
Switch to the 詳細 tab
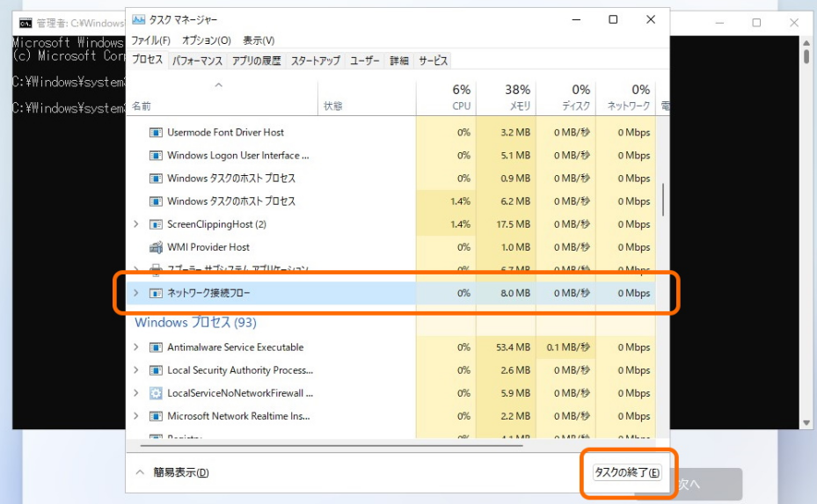point(399,61)
